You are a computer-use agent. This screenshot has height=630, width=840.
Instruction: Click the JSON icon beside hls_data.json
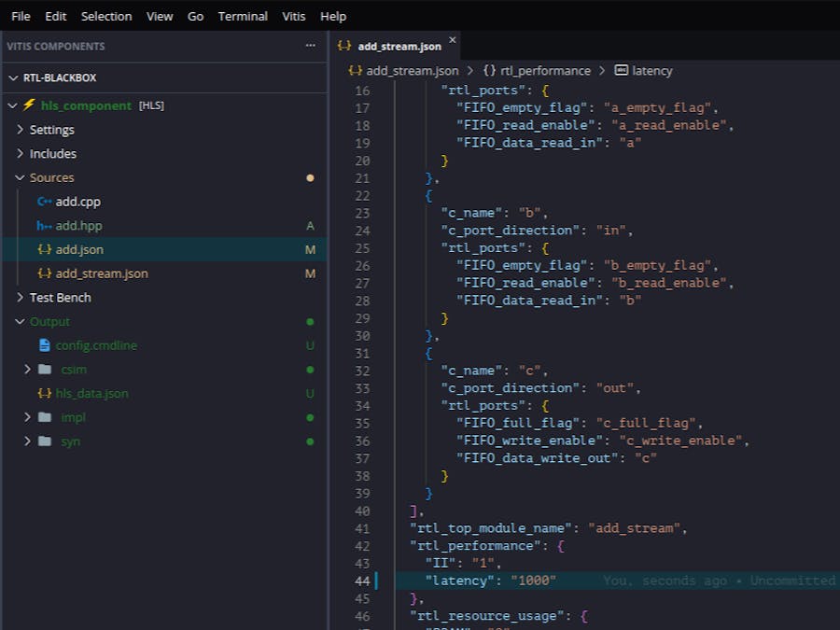(44, 394)
